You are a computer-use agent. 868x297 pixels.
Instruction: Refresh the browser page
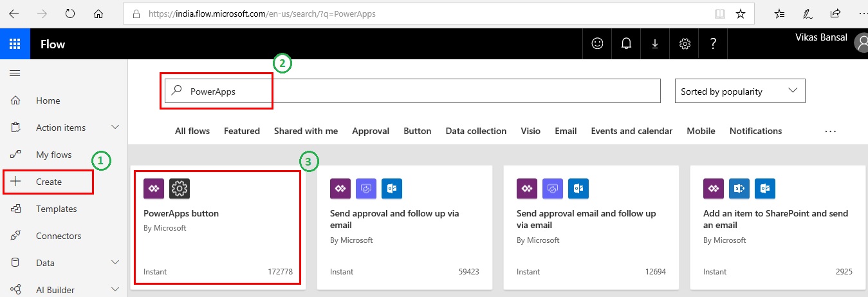(70, 13)
